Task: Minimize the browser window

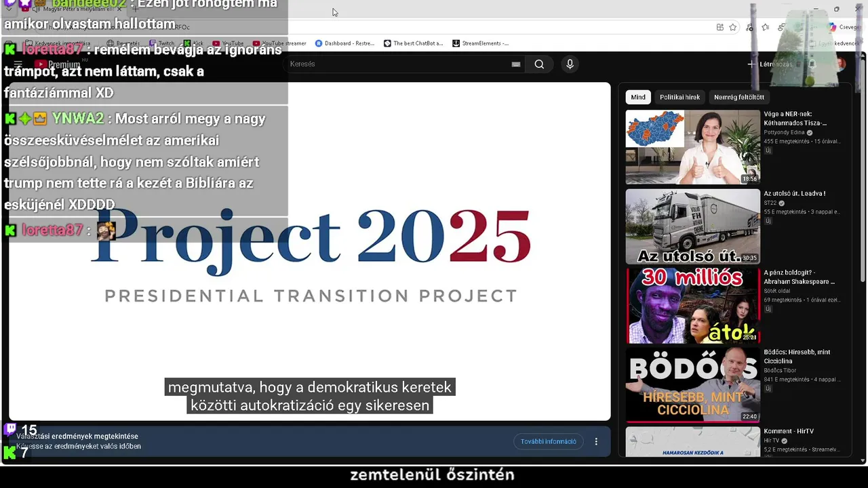Action: (816, 9)
